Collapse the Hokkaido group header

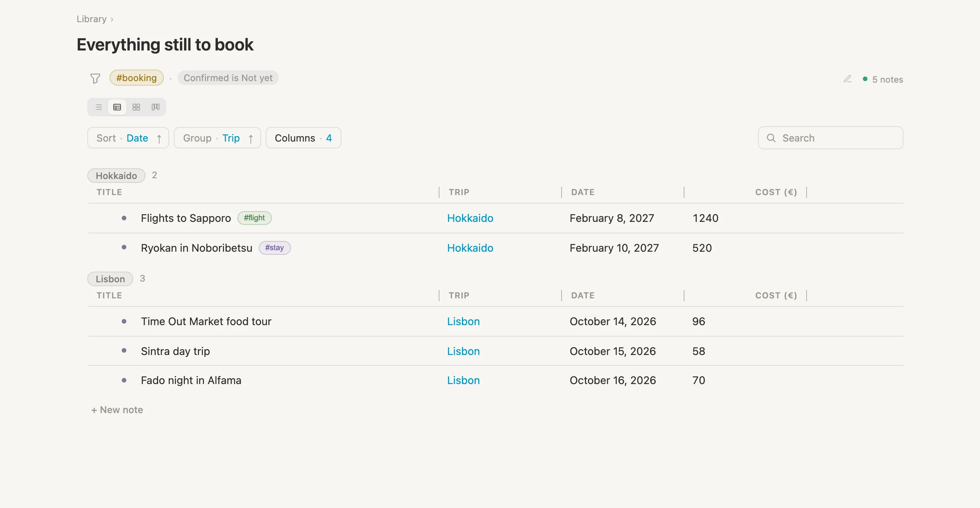pos(116,176)
